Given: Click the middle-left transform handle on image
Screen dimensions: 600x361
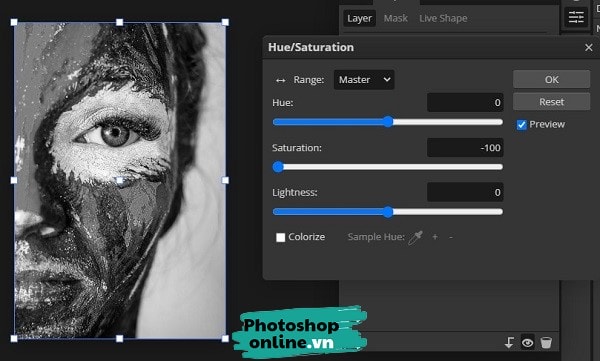Looking at the screenshot, I should pyautogui.click(x=14, y=180).
